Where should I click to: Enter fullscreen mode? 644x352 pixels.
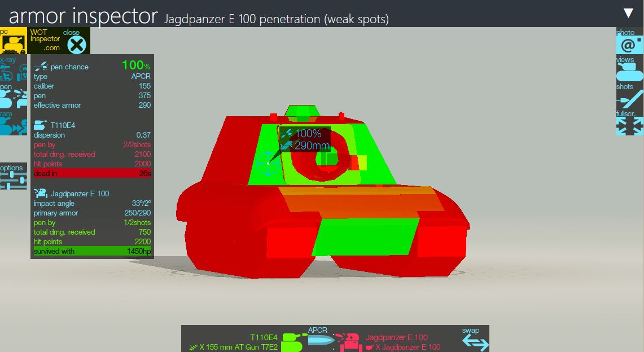(x=630, y=122)
